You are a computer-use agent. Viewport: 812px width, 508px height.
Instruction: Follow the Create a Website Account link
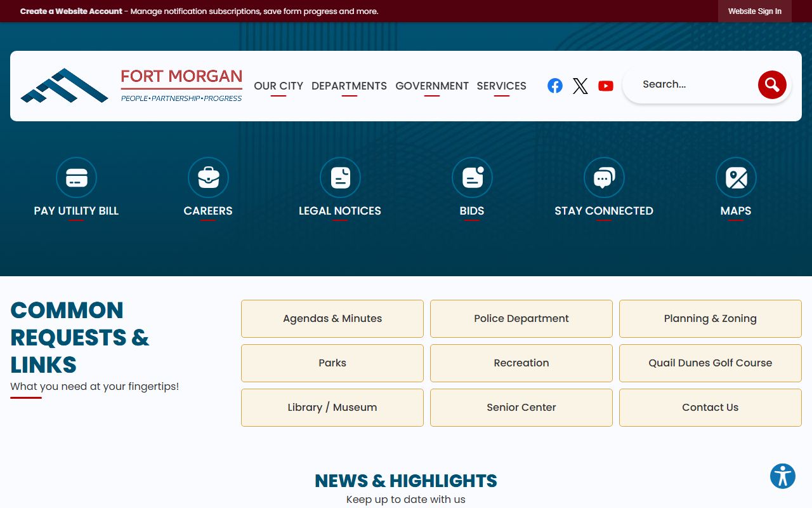(x=71, y=11)
